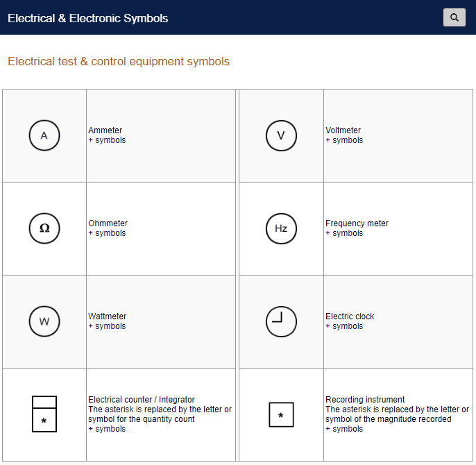
Task: Click 'symbol of the magnitude recorded' text
Action: [389, 419]
